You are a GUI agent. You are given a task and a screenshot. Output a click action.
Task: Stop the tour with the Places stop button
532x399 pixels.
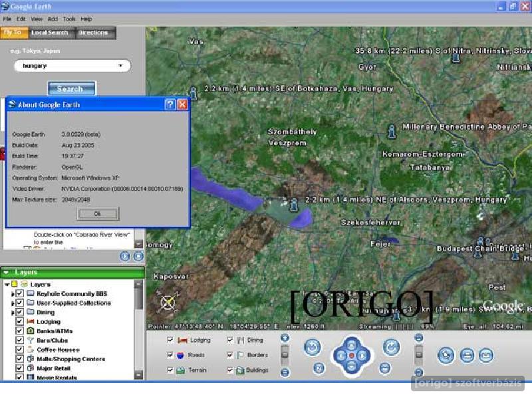[138, 256]
